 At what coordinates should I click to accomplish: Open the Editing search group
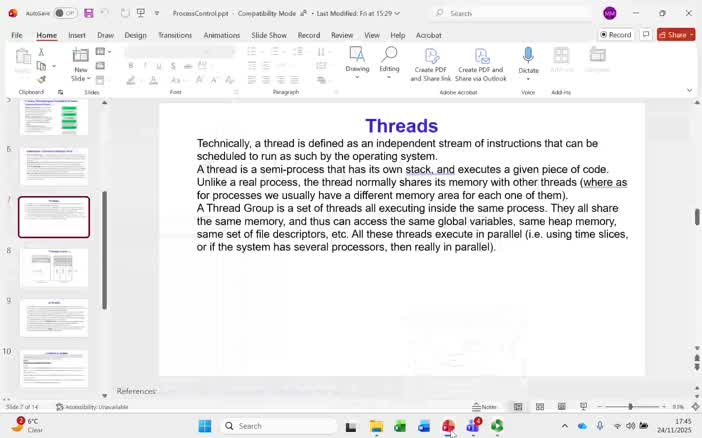click(389, 63)
